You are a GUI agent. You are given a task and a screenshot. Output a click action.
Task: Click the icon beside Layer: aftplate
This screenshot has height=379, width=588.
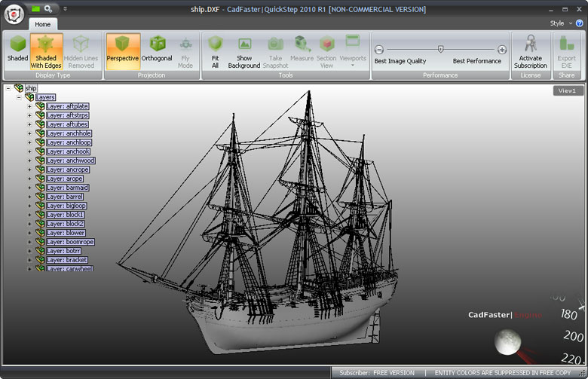click(40, 106)
